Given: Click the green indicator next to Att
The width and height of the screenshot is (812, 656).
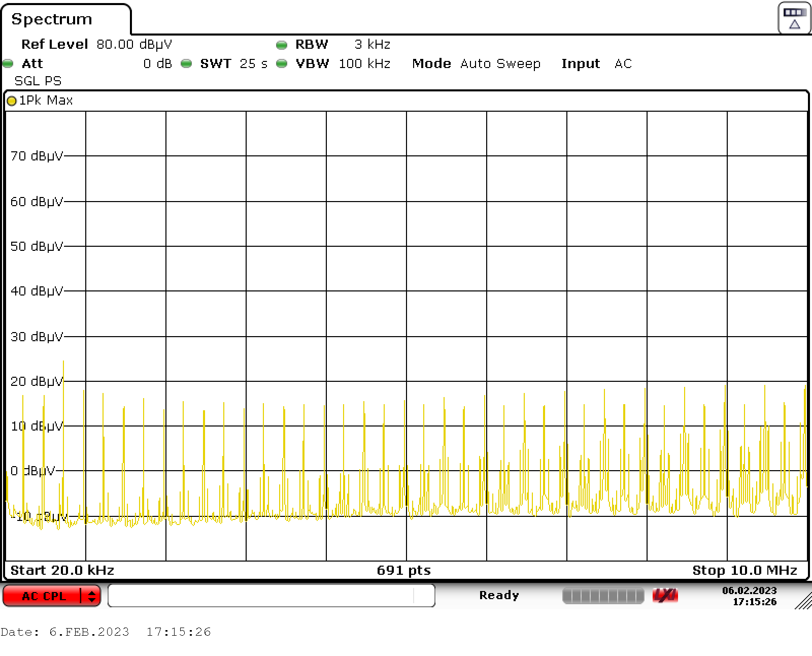Looking at the screenshot, I should (7, 64).
